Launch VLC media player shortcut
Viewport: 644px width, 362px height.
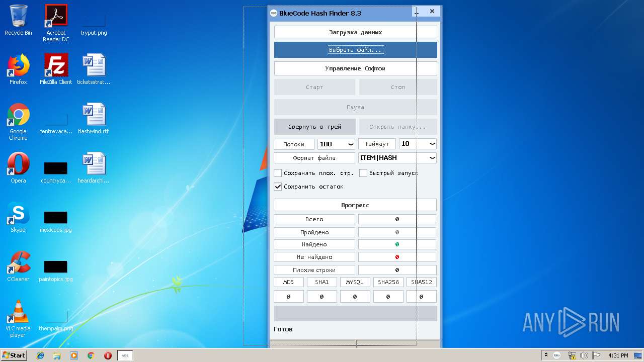coord(18,319)
